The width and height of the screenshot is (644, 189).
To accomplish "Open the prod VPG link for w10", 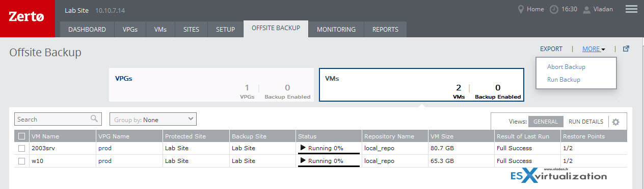I will click(x=105, y=161).
